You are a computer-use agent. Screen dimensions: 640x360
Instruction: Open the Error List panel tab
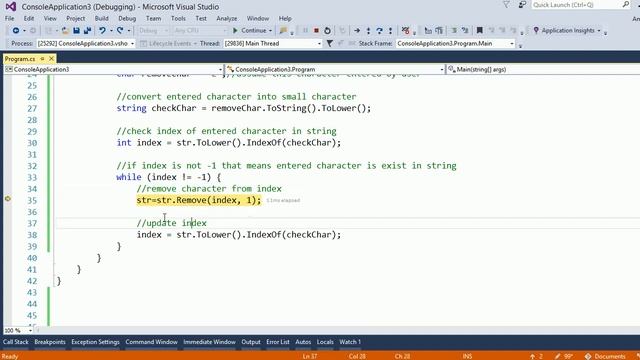[x=278, y=342]
